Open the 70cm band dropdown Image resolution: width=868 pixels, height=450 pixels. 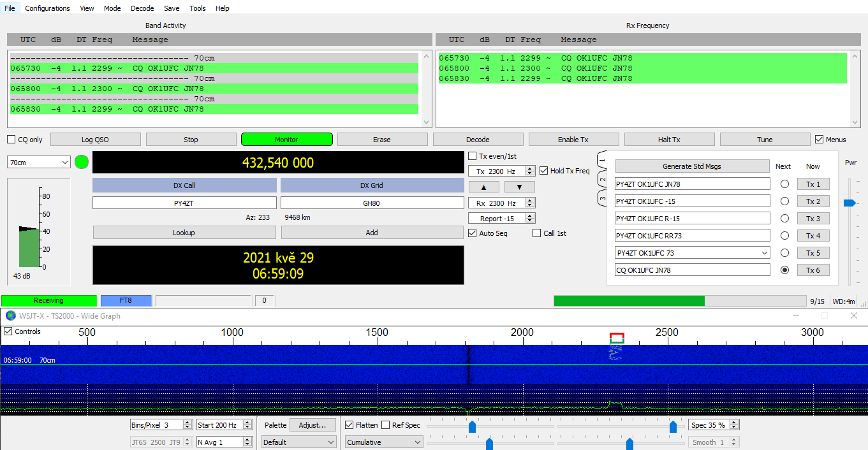38,163
